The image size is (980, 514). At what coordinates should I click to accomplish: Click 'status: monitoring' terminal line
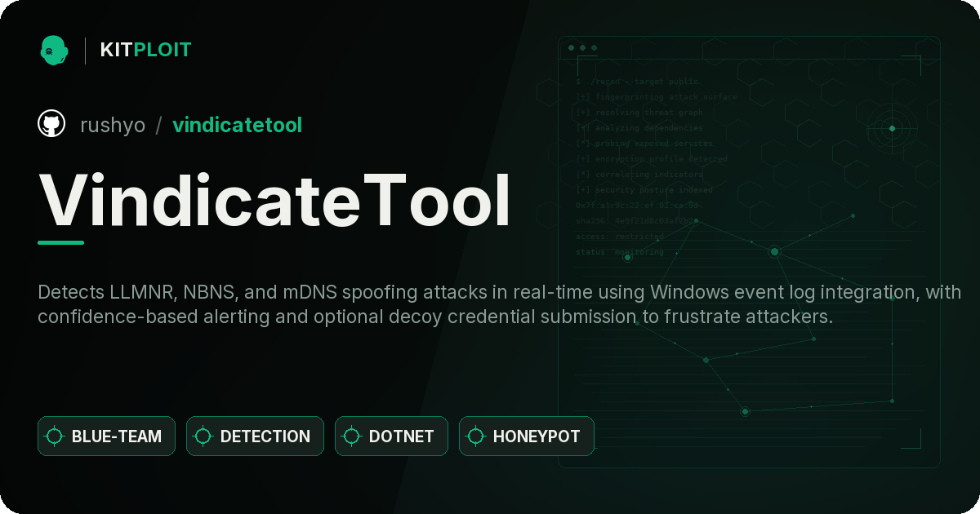tap(620, 252)
